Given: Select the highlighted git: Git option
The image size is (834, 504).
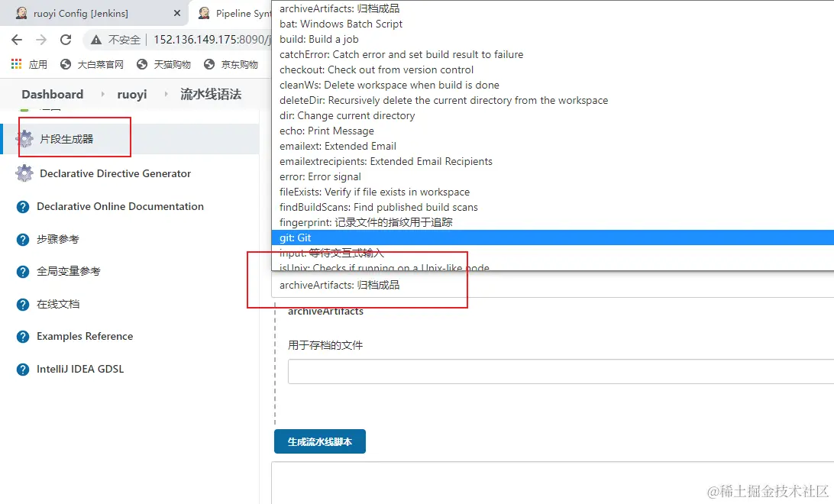Looking at the screenshot, I should click(x=553, y=237).
